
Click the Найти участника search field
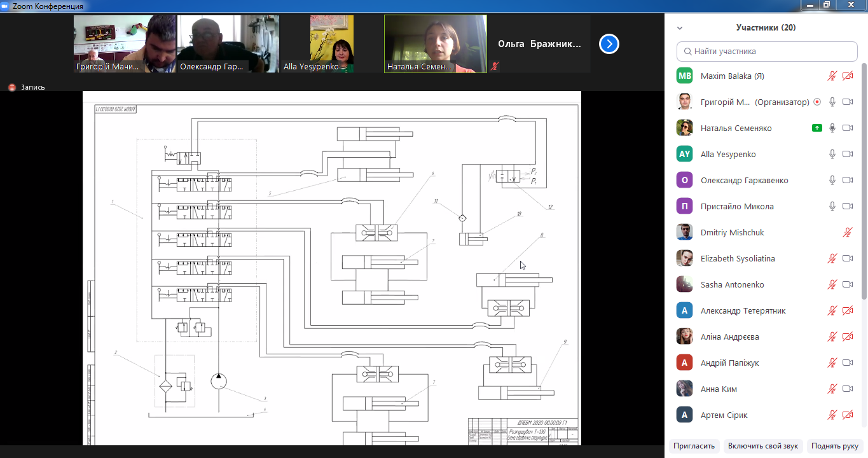767,51
